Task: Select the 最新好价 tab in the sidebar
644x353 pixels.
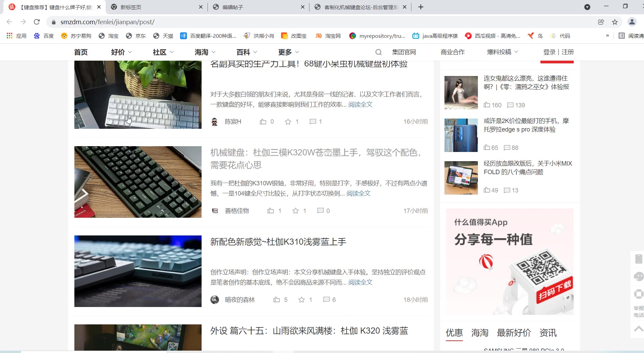Action: pyautogui.click(x=514, y=333)
